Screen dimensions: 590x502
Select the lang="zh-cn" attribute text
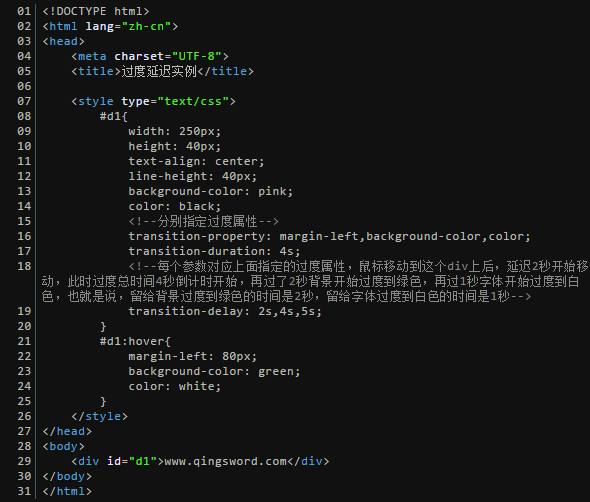(x=128, y=26)
